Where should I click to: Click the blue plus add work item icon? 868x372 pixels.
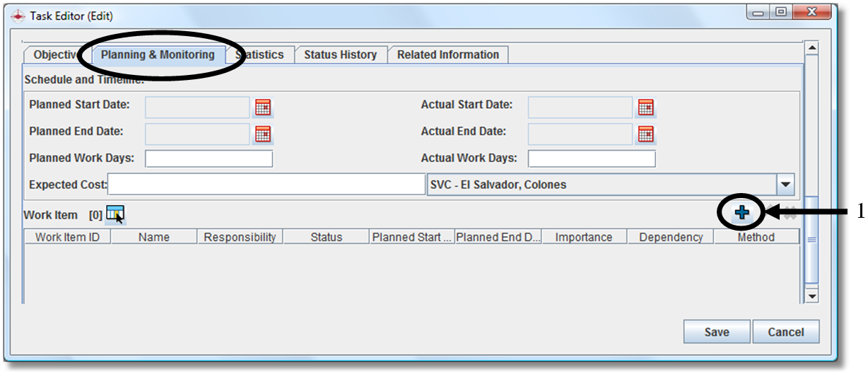741,213
